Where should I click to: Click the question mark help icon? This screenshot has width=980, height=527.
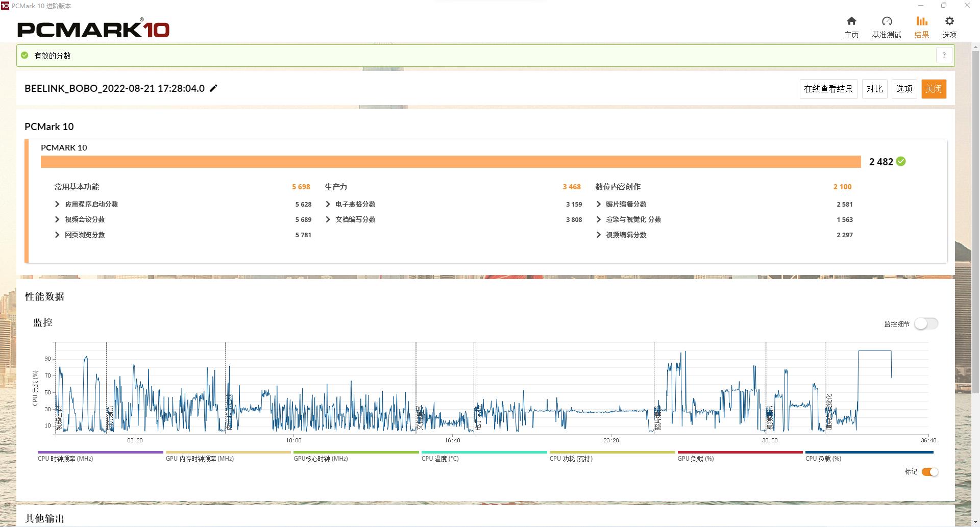point(944,55)
